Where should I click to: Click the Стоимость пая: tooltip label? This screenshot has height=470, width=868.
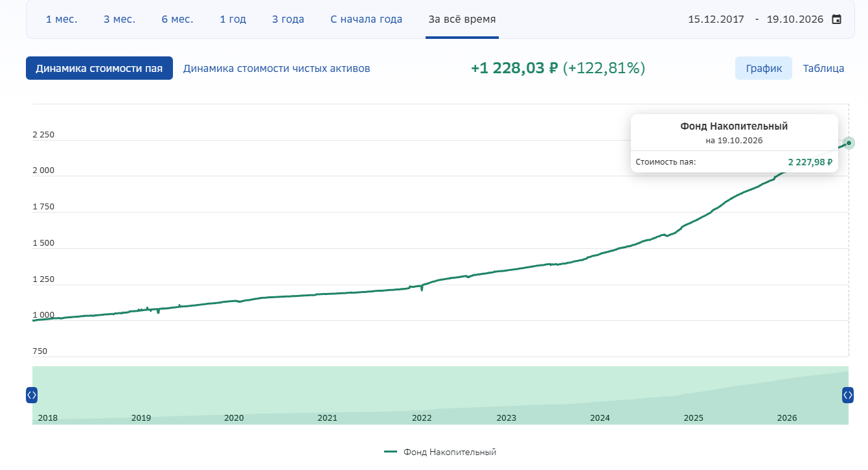click(666, 162)
